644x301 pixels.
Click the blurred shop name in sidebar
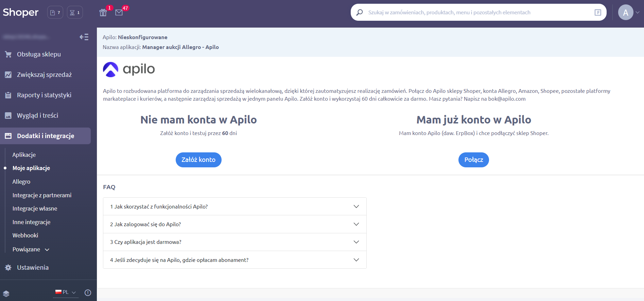point(26,37)
